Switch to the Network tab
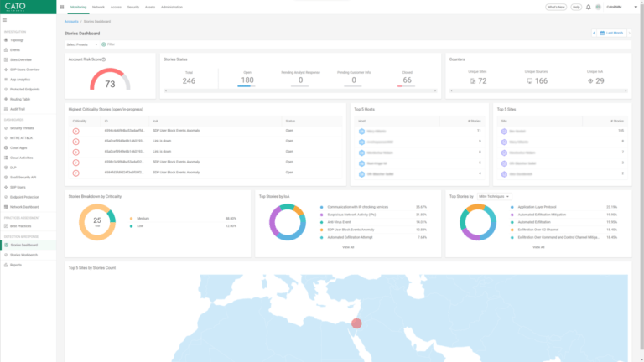The width and height of the screenshot is (644, 362). click(98, 7)
